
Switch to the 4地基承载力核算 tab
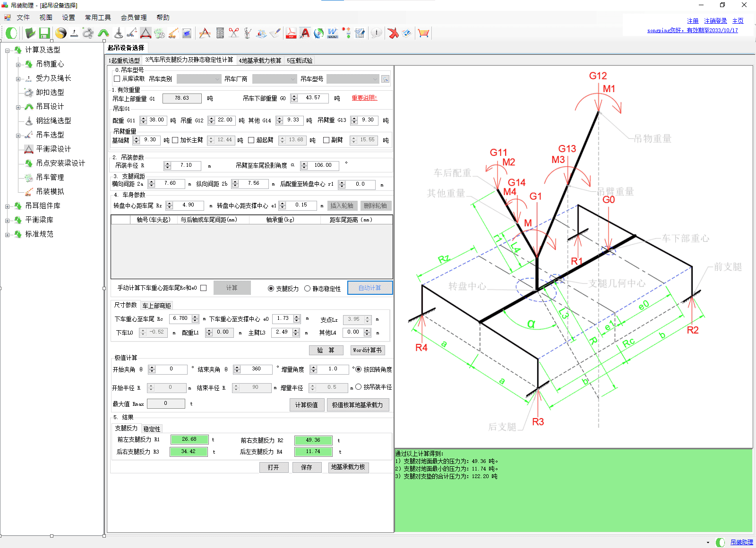[x=260, y=60]
